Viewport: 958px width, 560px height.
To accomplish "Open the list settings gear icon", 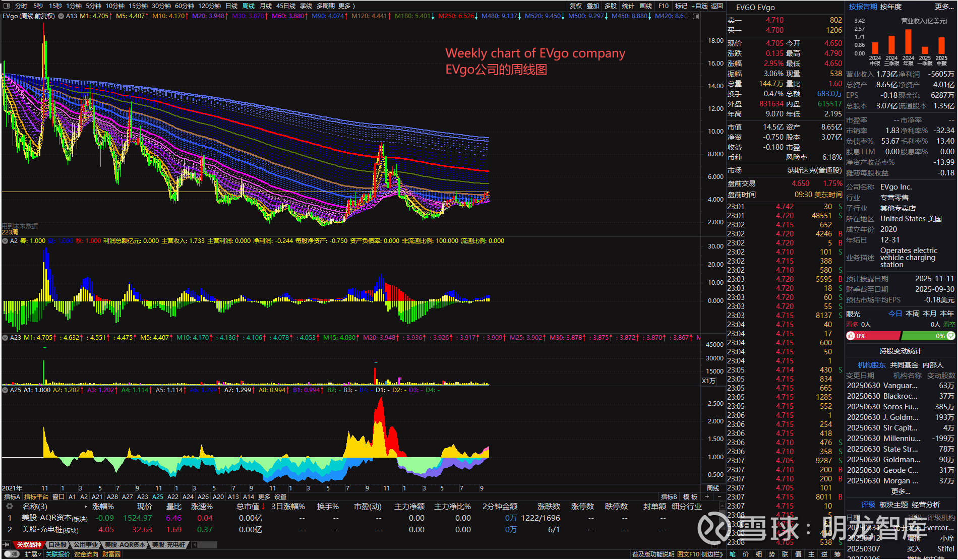I will click(9, 506).
